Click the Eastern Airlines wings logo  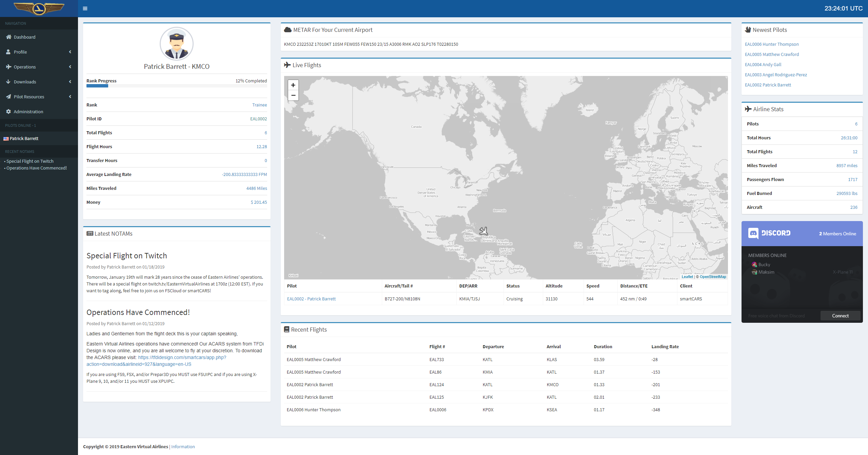pos(39,8)
